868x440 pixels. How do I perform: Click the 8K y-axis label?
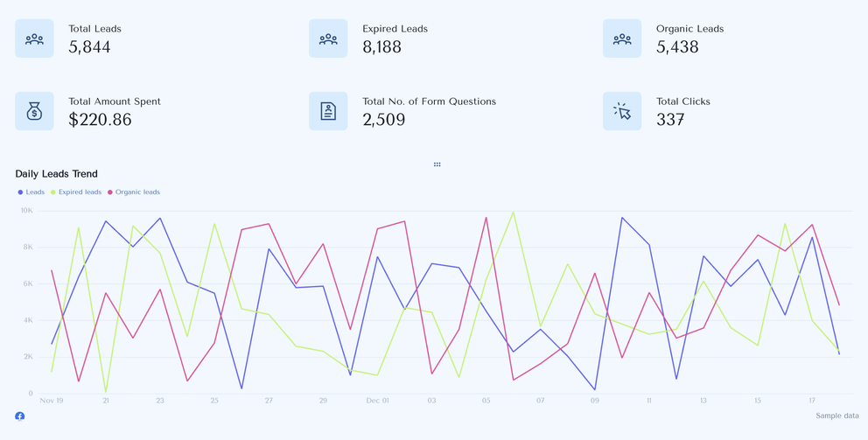point(28,247)
